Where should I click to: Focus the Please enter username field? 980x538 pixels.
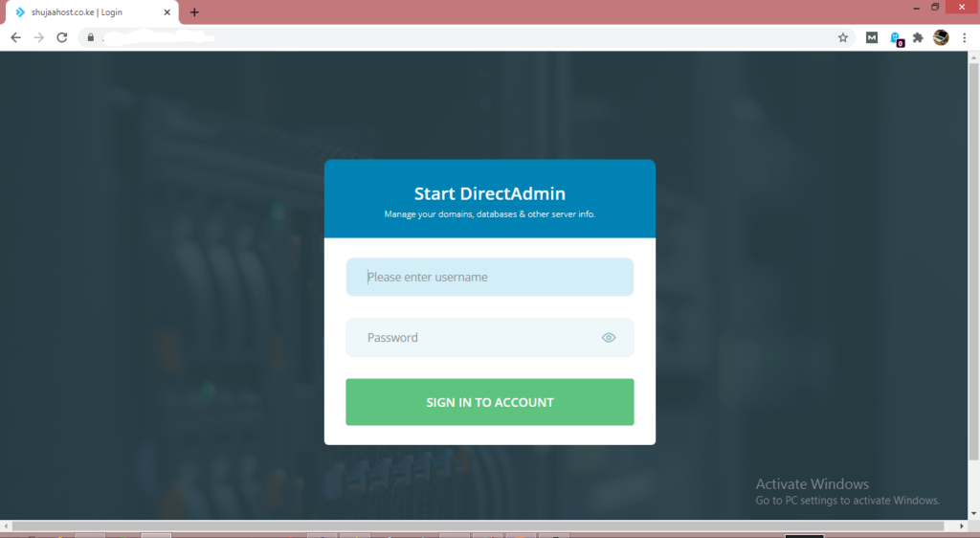pyautogui.click(x=489, y=277)
